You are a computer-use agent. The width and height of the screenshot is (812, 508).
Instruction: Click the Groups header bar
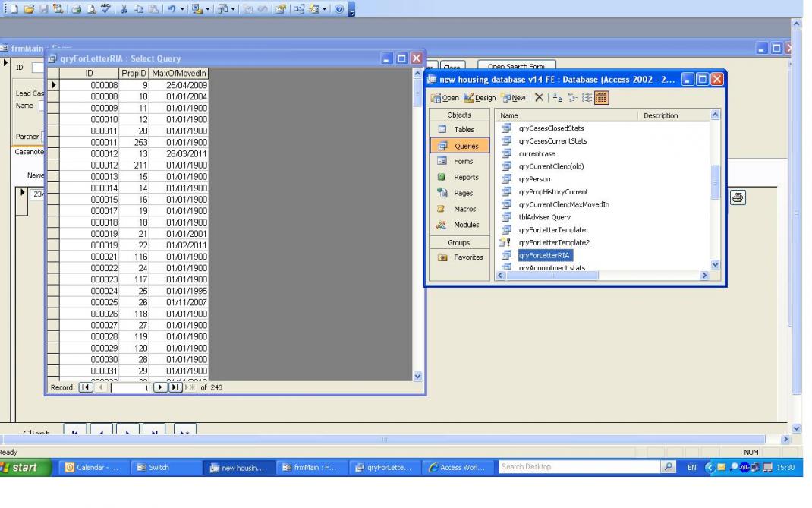point(459,242)
